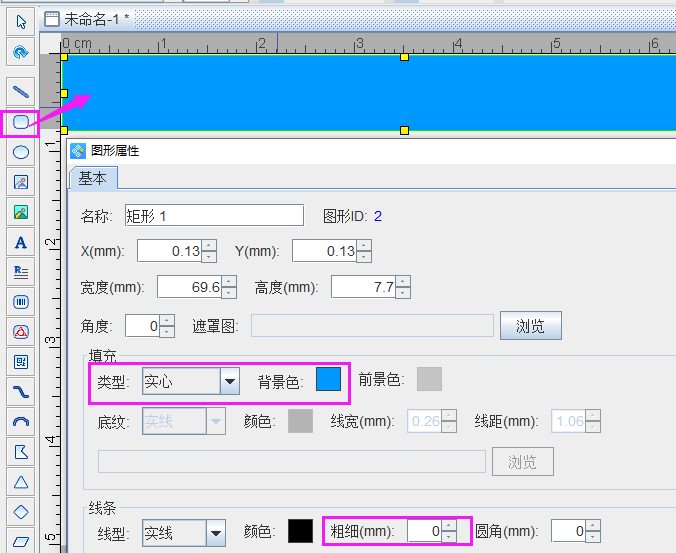This screenshot has height=553, width=676.
Task: Click the 圆角(mm) value field
Action: point(568,531)
